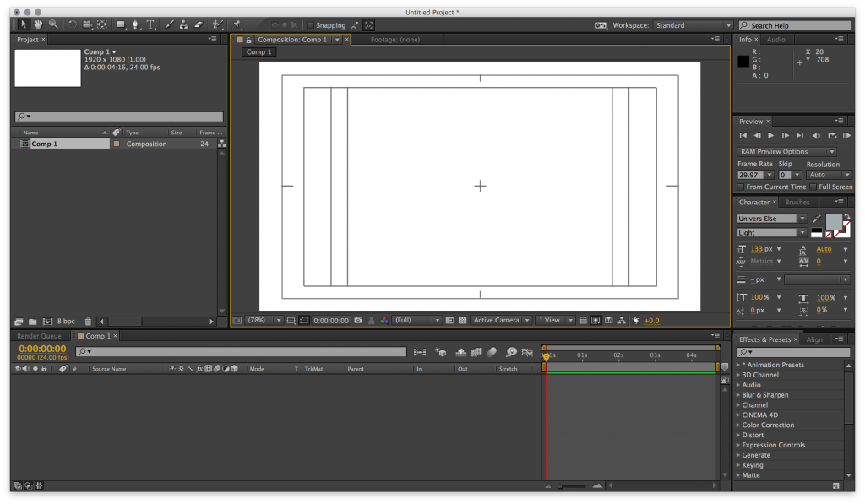
Task: Toggle the Pixel Aspect Ratio Correction button
Action: pyautogui.click(x=583, y=320)
